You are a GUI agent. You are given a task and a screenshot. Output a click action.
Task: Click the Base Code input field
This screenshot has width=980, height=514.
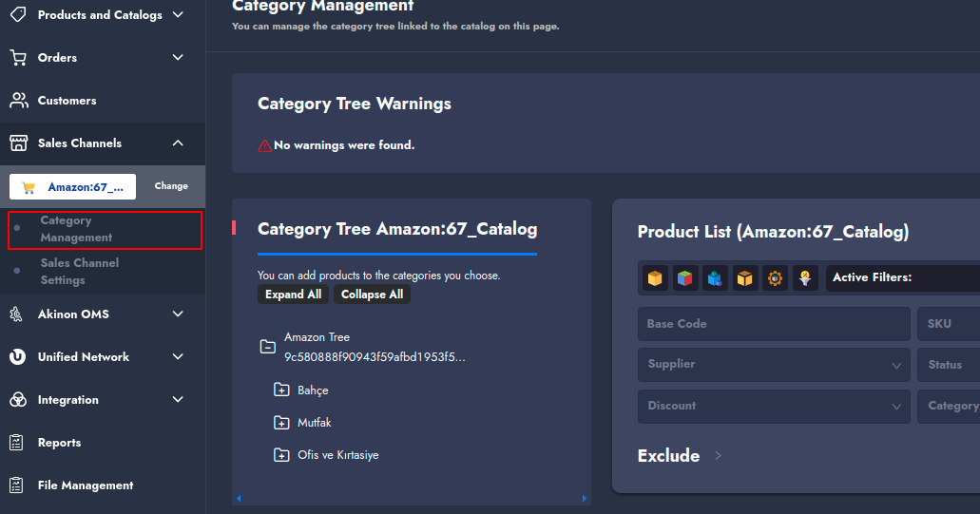[x=774, y=324]
